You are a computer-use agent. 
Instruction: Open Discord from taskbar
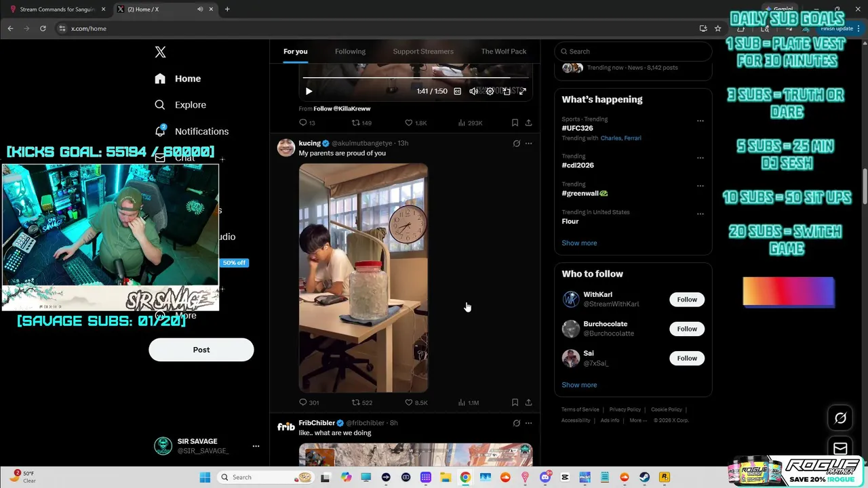545,477
